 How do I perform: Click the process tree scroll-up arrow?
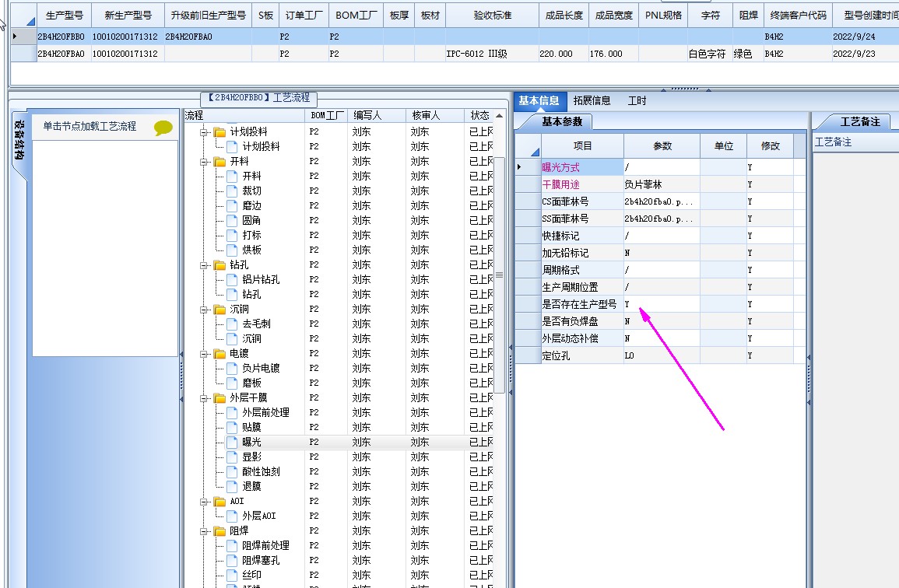[x=500, y=116]
